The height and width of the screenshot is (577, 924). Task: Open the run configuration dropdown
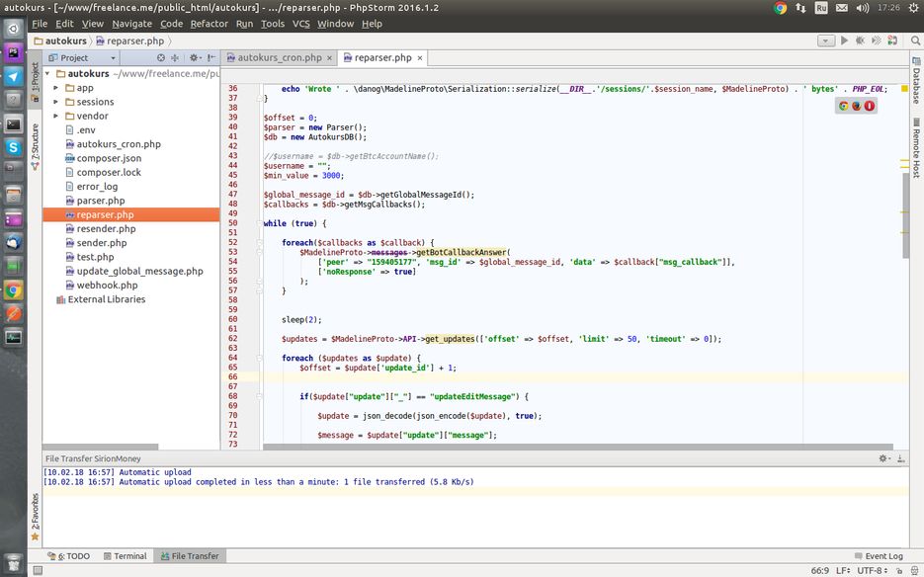pyautogui.click(x=825, y=41)
